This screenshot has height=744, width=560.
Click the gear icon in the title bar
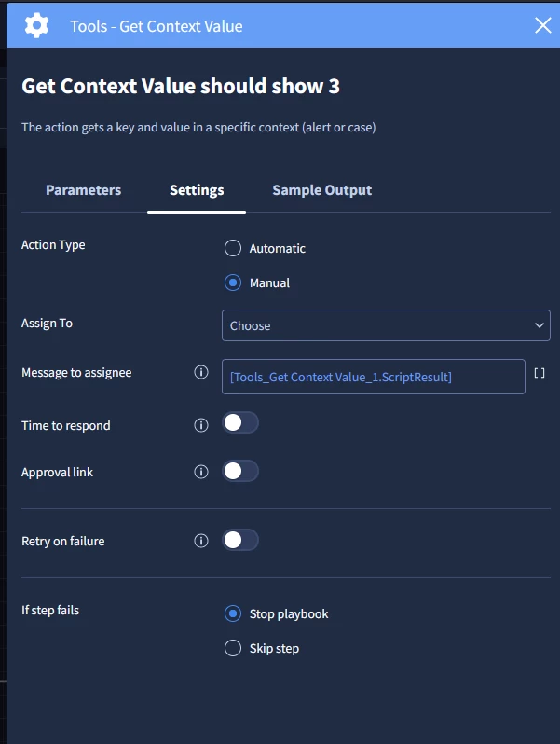[x=36, y=25]
